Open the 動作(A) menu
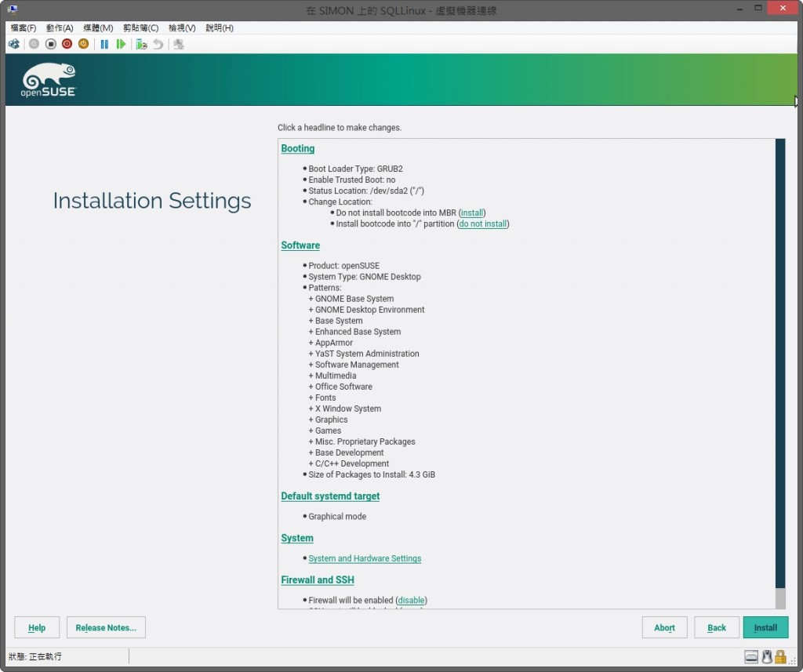 point(60,27)
